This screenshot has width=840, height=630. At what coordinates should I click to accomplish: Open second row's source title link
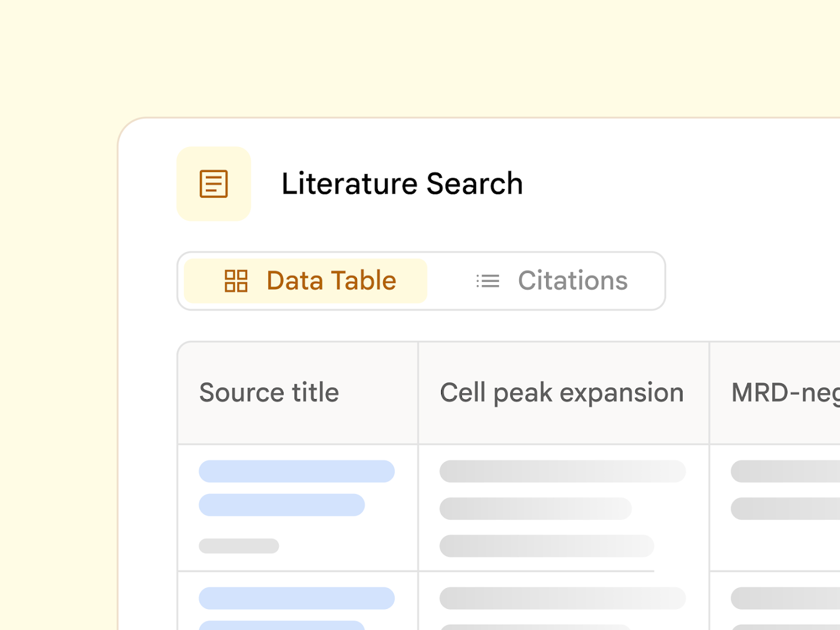[297, 598]
